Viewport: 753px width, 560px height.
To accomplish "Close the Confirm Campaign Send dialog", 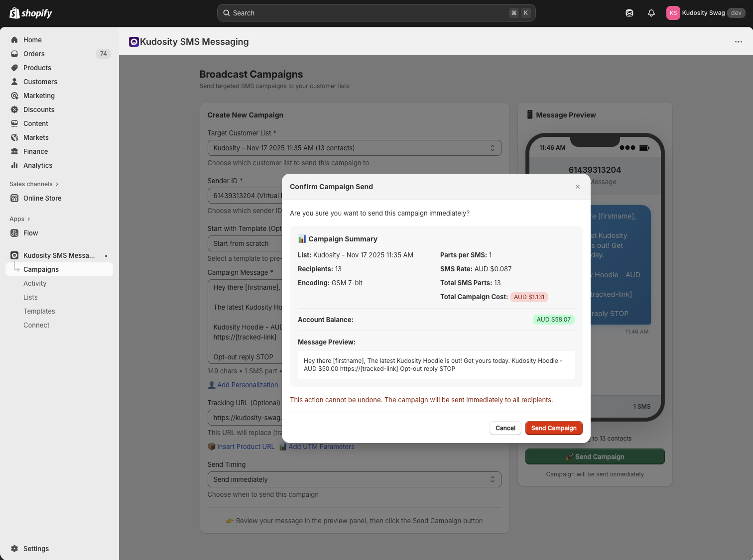I will tap(578, 187).
